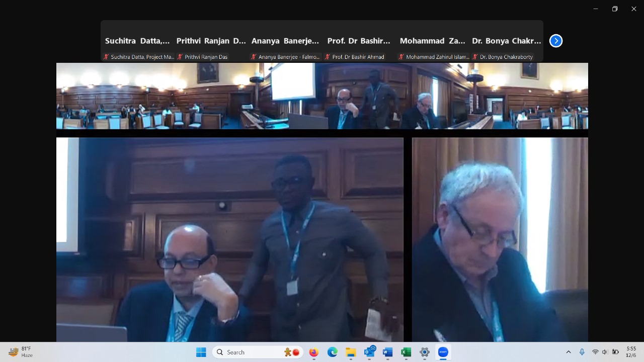Launch Microsoft Edge from the taskbar
Screen dimensions: 644x362
click(x=332, y=352)
